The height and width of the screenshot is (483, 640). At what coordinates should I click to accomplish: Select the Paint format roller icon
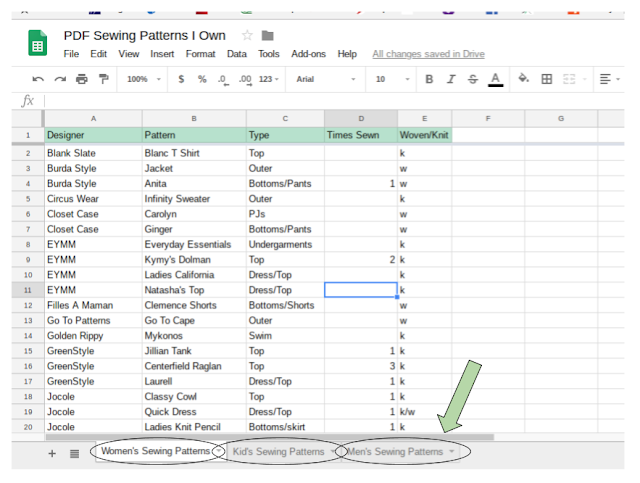coord(104,79)
